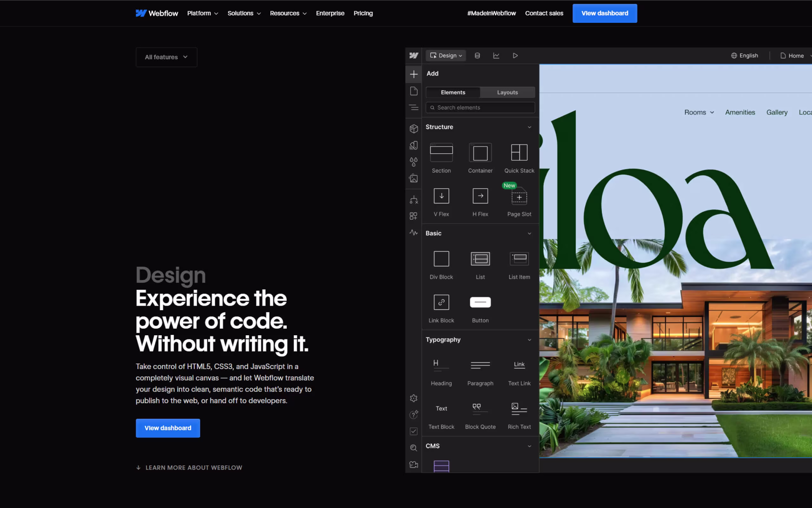This screenshot has height=508, width=812.
Task: Collapse the Basic section
Action: pyautogui.click(x=529, y=233)
